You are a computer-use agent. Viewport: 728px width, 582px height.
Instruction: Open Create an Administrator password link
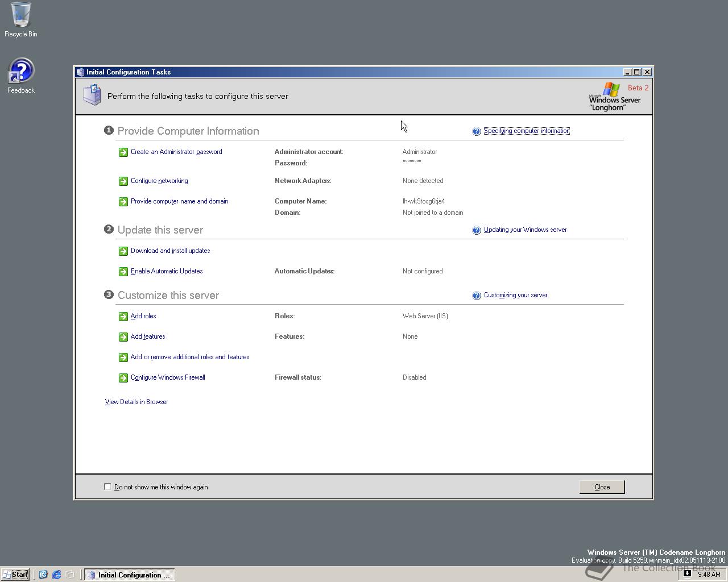click(176, 152)
